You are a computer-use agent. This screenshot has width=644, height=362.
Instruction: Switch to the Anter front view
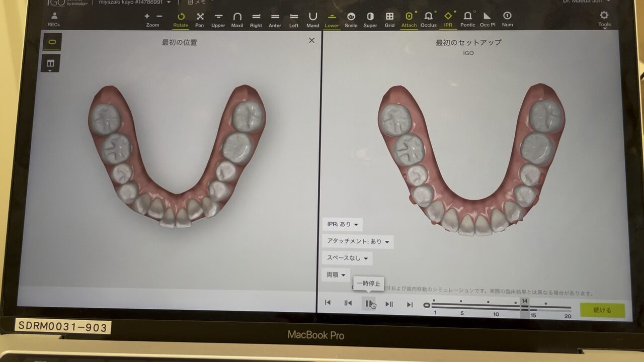point(275,20)
